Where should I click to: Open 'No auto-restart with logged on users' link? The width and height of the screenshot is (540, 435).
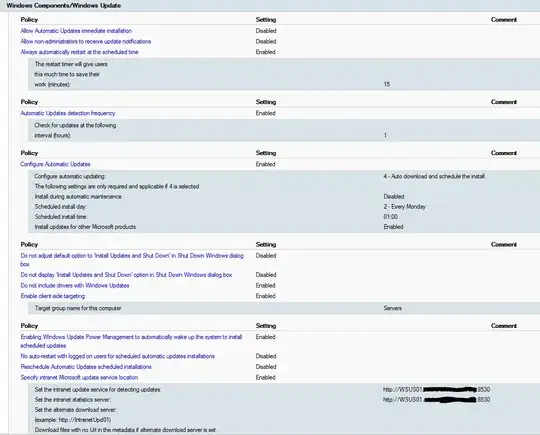click(x=118, y=356)
